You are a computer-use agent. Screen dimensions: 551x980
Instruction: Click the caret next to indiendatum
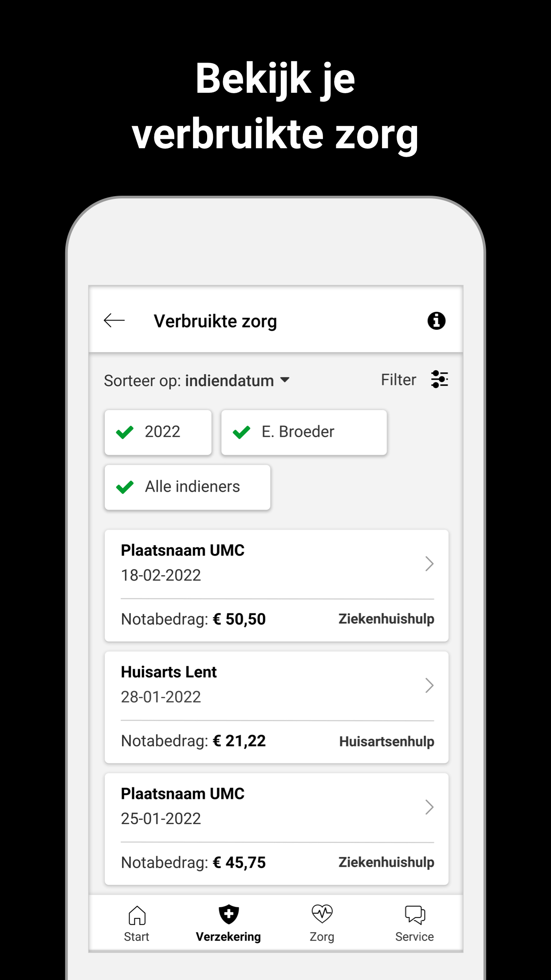[285, 380]
